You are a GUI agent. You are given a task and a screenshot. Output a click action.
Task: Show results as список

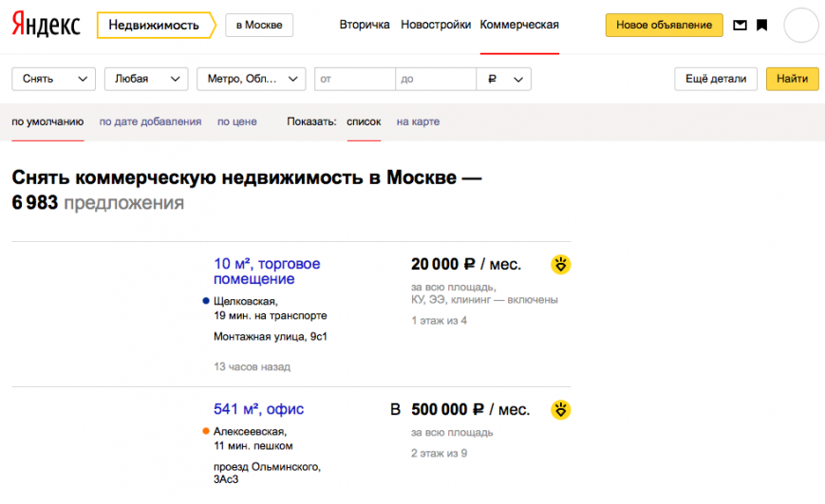[364, 121]
